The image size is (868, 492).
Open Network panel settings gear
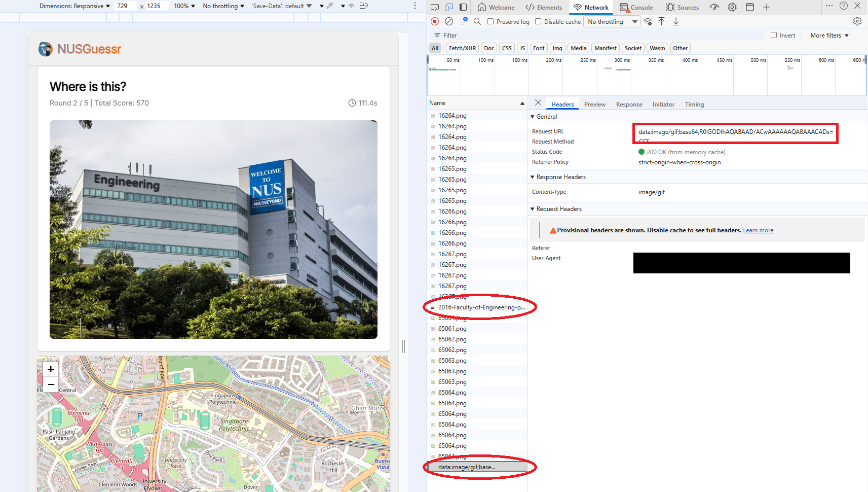(x=857, y=21)
